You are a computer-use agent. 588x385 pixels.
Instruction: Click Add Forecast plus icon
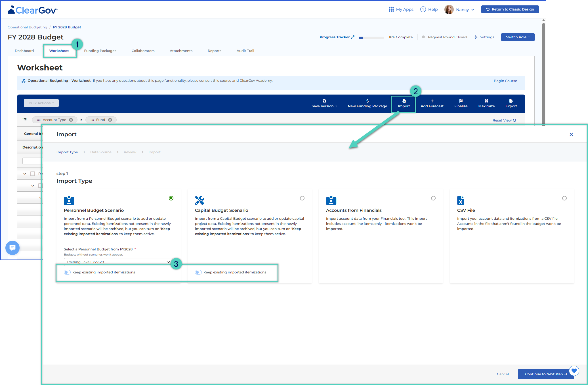click(432, 101)
